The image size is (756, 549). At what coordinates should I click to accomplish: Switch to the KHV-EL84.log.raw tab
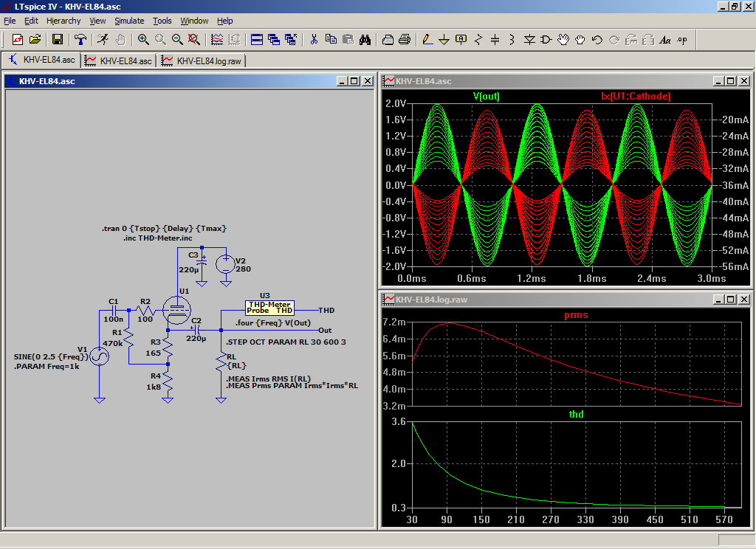[202, 61]
